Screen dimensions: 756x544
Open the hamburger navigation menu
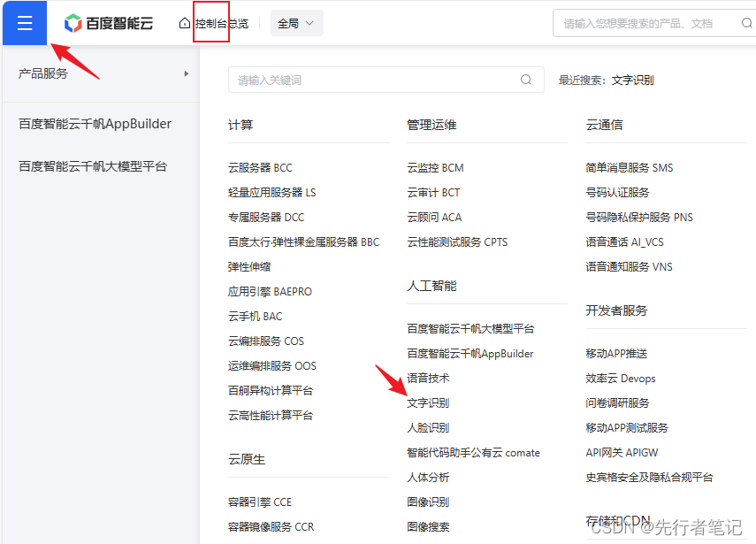coord(25,23)
